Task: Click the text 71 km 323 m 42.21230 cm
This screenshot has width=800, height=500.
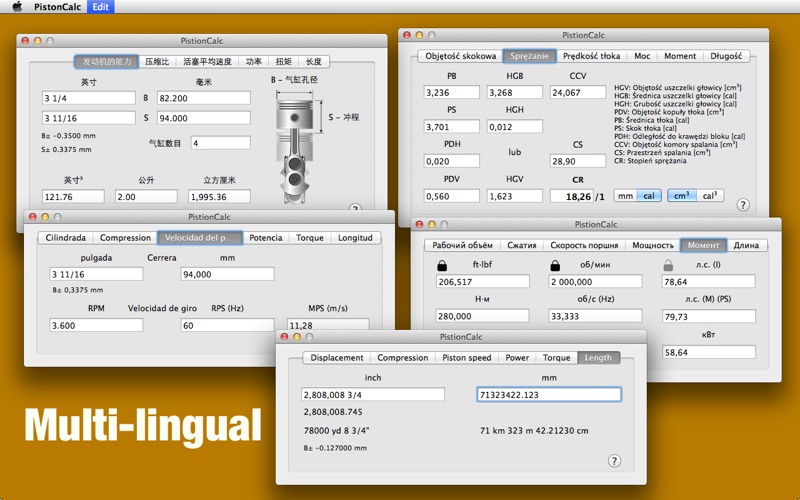Action: coord(534,431)
